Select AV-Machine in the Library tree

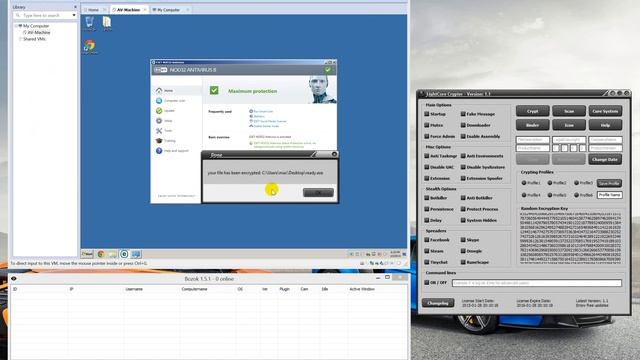tap(38, 32)
